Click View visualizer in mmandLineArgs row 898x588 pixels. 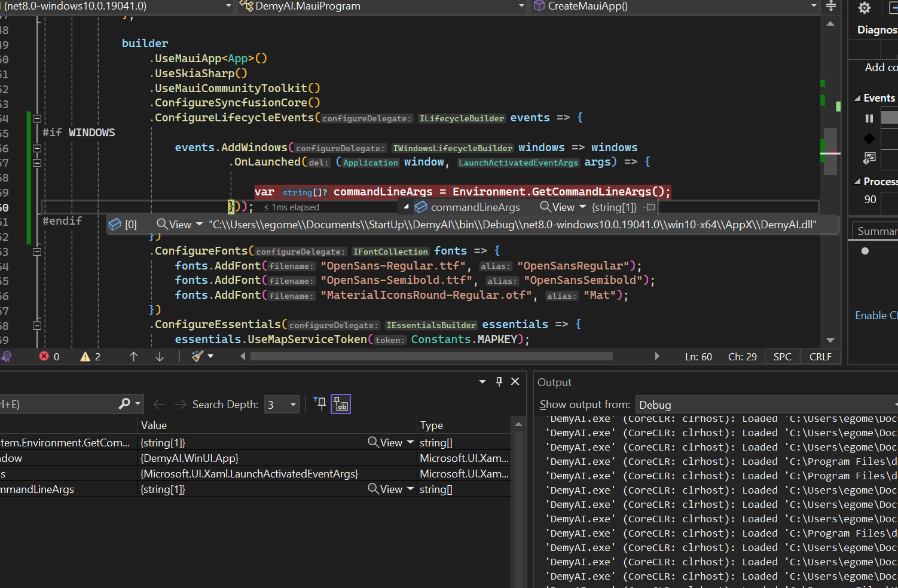[385, 489]
